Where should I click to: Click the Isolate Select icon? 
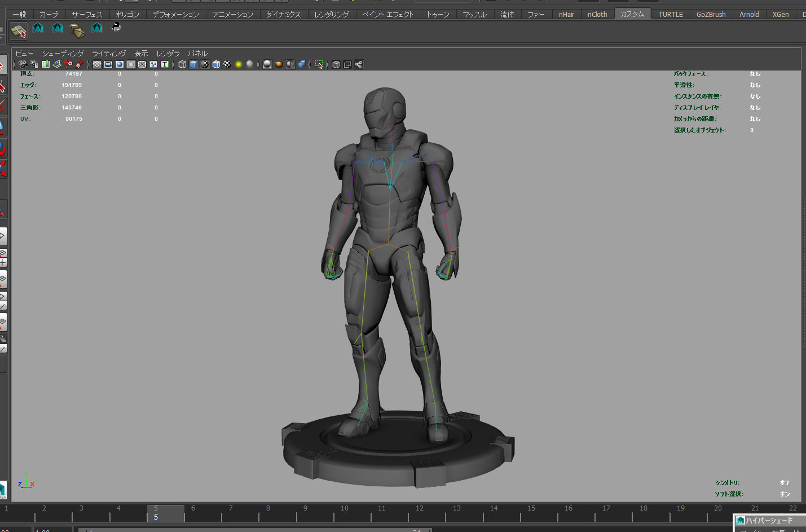[319, 64]
